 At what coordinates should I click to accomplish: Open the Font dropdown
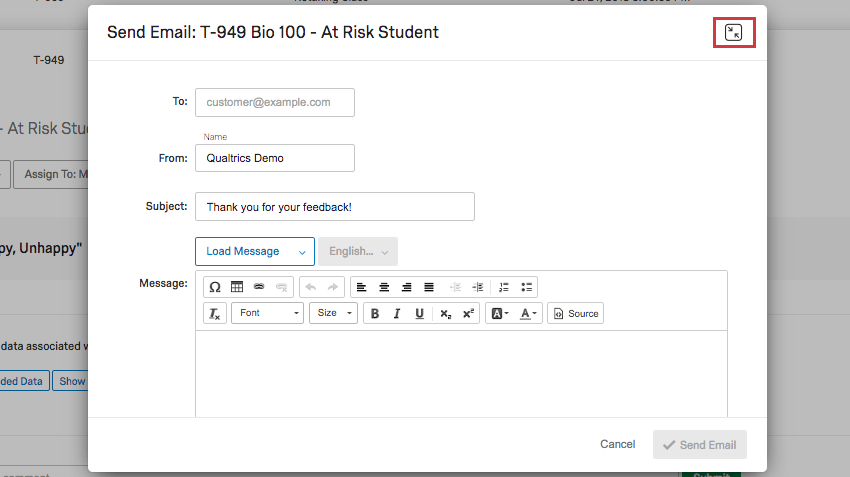click(x=269, y=313)
